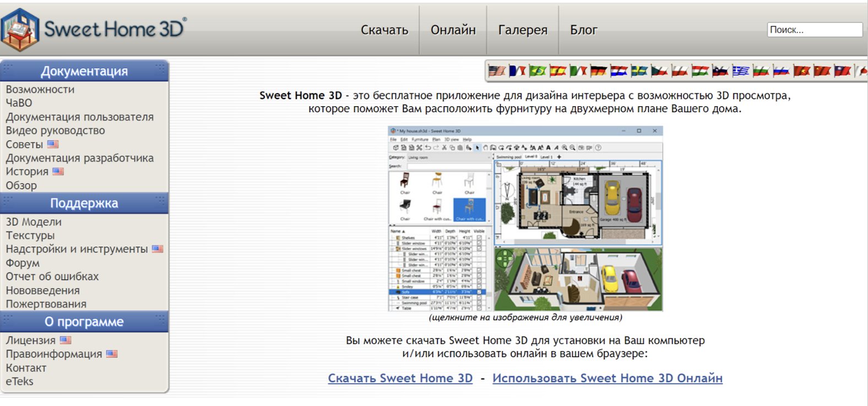This screenshot has height=406, width=868.
Task: Choose the Greek flag language icon
Action: coord(741,71)
